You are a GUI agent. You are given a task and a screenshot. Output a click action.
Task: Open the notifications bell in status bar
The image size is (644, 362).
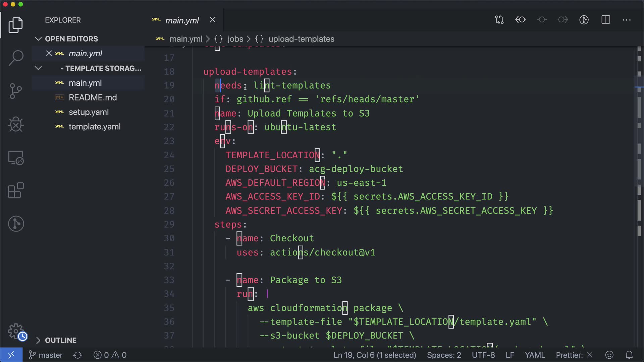629,355
